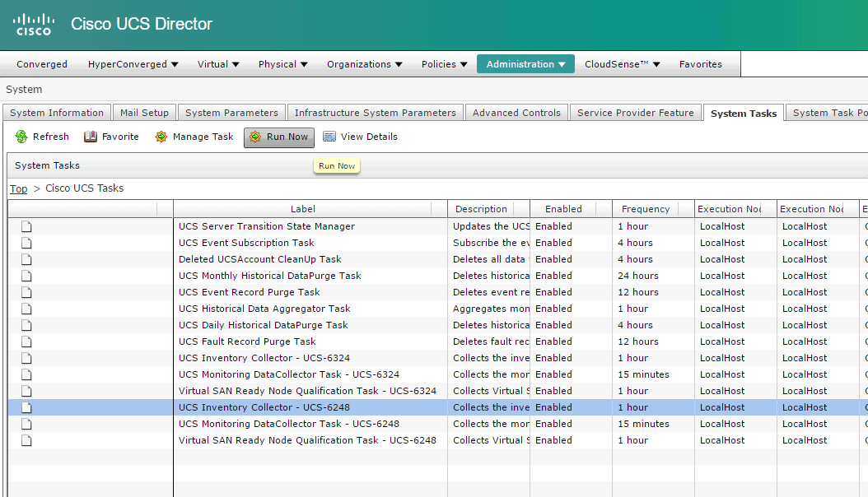868x497 pixels.
Task: Click the Cisco UCS Tasks breadcrumb text
Action: pos(84,188)
